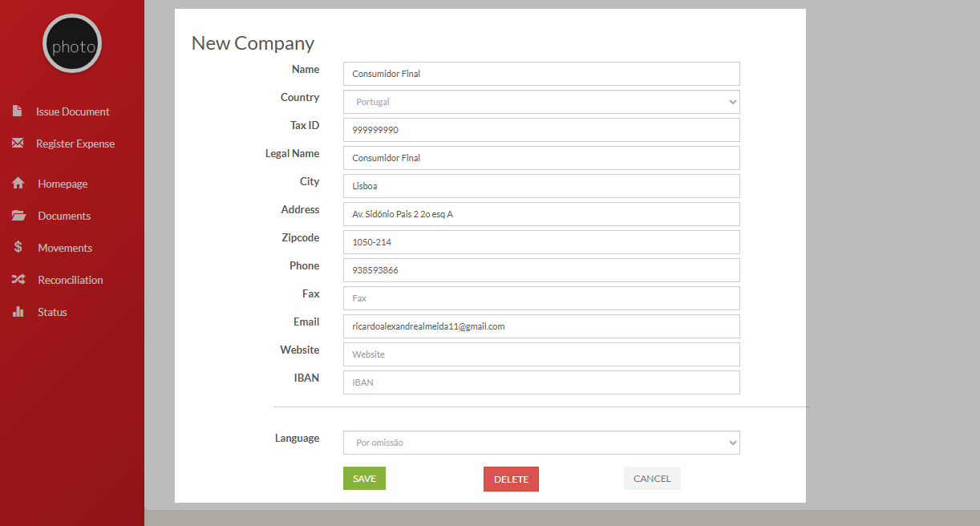Go to Reconciliation in the sidebar
Screen dimensions: 980x526
(70, 280)
